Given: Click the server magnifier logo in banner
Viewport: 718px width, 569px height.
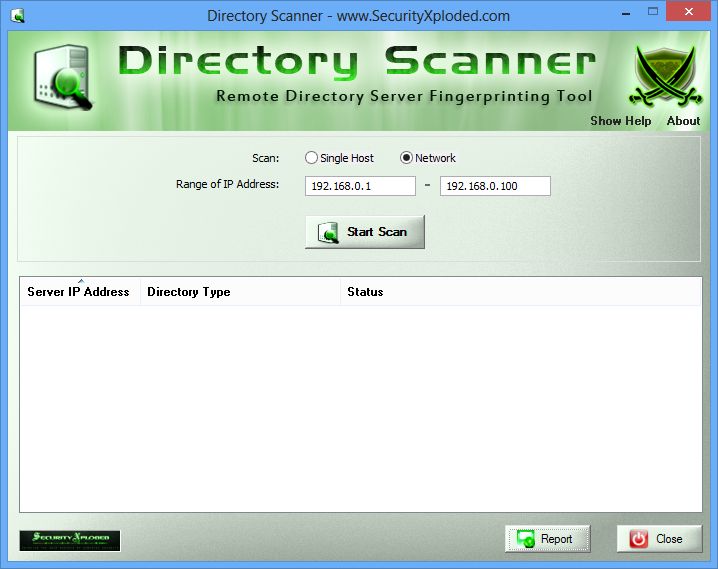Looking at the screenshot, I should pyautogui.click(x=63, y=77).
